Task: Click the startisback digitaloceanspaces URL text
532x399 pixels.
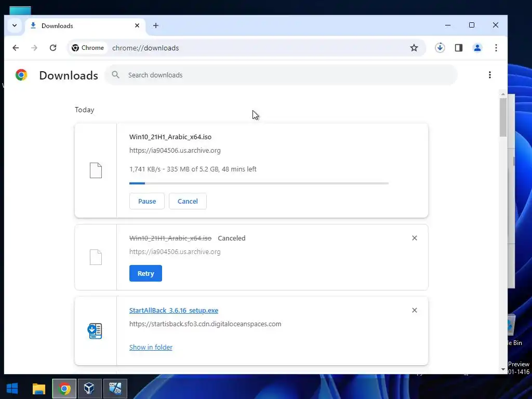Action: (x=205, y=324)
